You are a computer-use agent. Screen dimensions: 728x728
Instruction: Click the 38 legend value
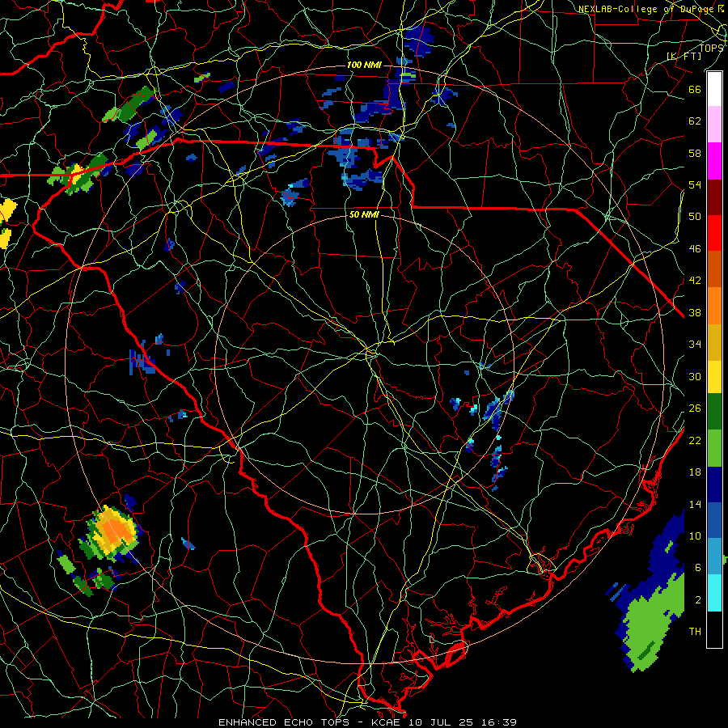pos(695,312)
